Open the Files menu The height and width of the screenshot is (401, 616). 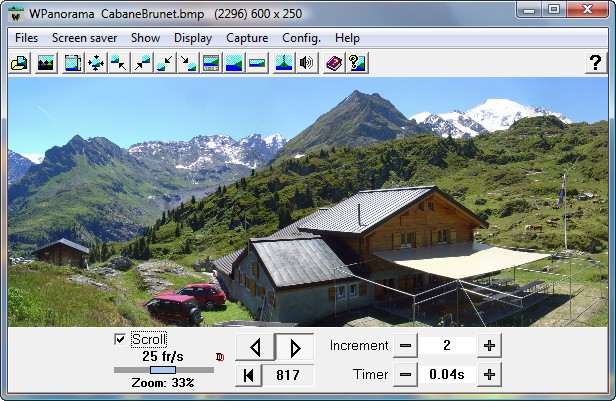click(26, 38)
